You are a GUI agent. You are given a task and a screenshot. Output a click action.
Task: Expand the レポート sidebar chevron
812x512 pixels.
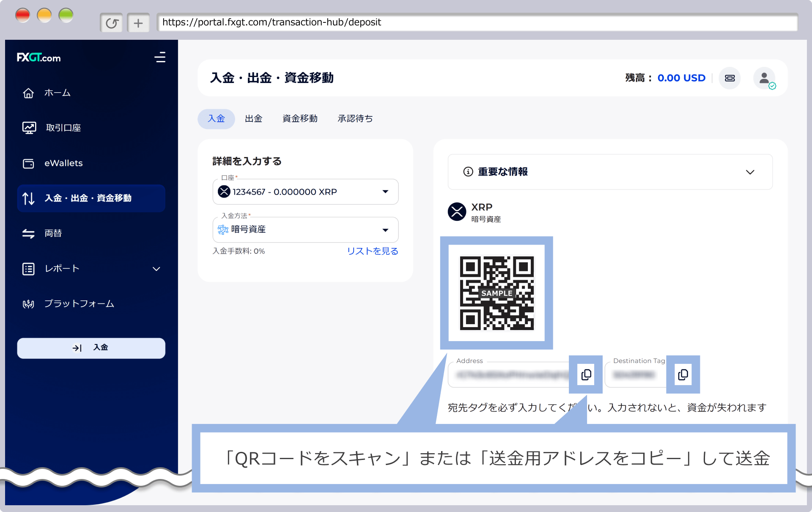tap(156, 269)
